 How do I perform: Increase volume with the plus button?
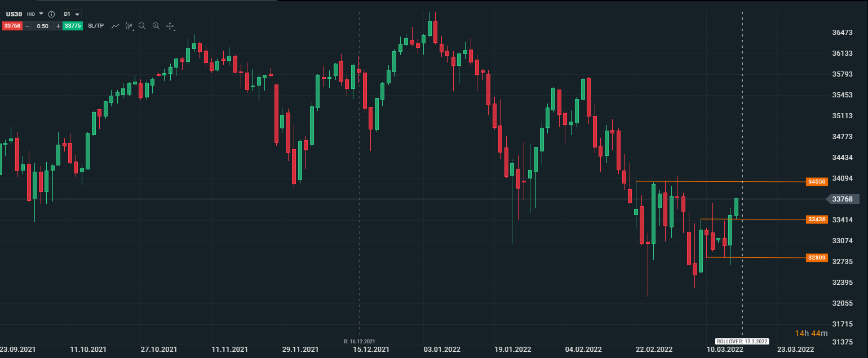[x=58, y=26]
